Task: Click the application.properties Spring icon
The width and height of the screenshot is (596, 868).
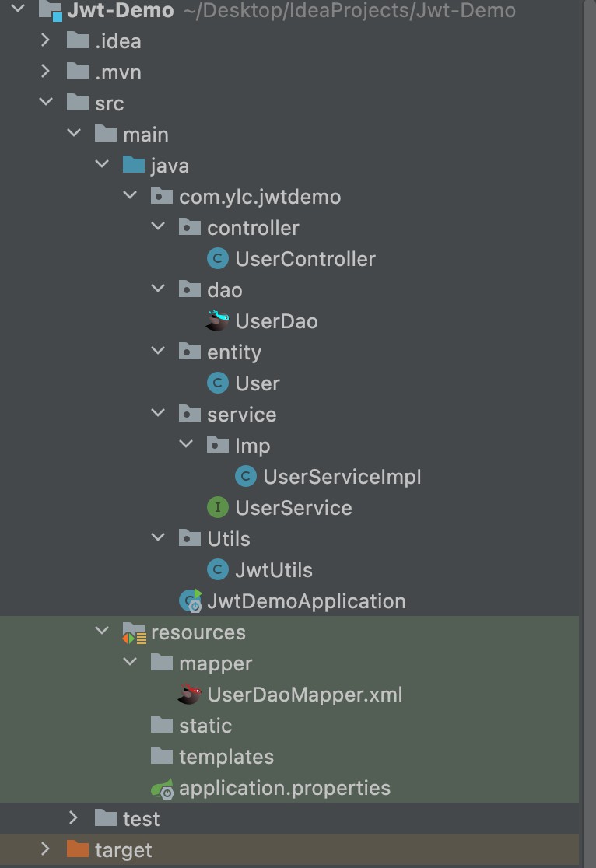Action: click(x=162, y=788)
